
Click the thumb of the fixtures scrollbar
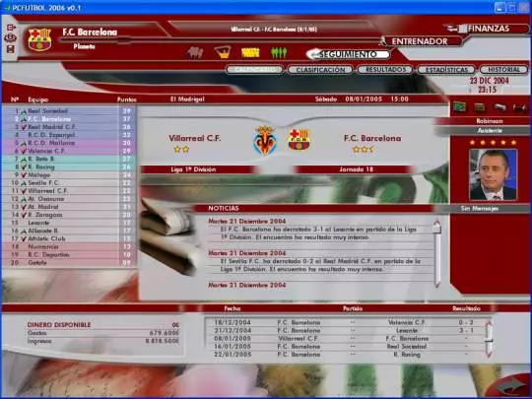(489, 340)
